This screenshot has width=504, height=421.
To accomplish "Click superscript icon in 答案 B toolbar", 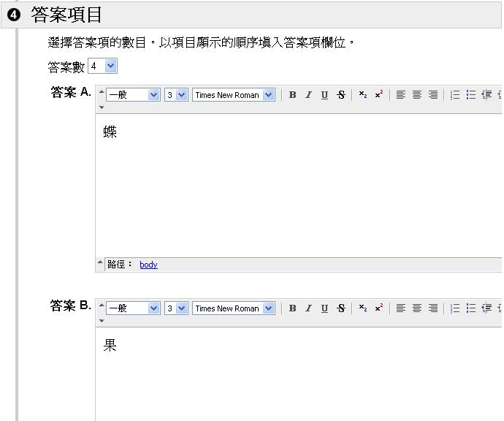I will pos(378,308).
